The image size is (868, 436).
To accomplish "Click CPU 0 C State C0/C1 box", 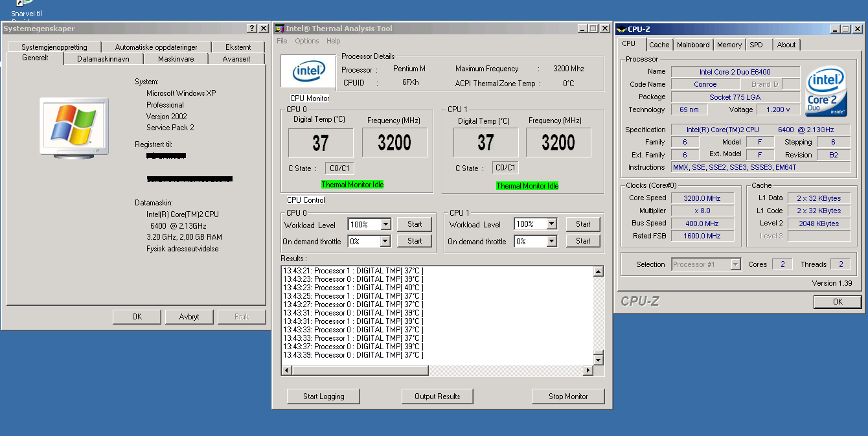I will point(340,168).
